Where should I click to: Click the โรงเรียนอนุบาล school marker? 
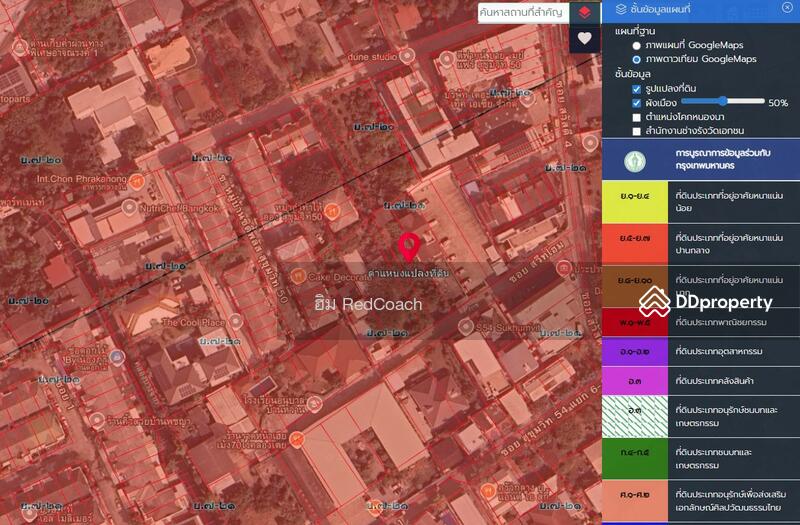point(314,404)
